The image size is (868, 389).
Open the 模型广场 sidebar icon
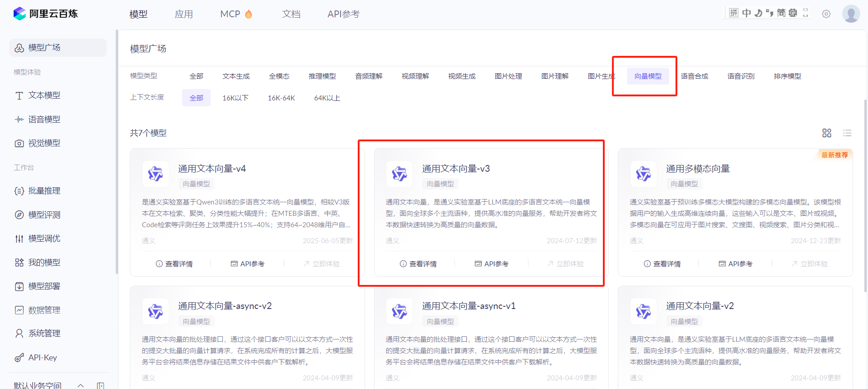(x=19, y=48)
